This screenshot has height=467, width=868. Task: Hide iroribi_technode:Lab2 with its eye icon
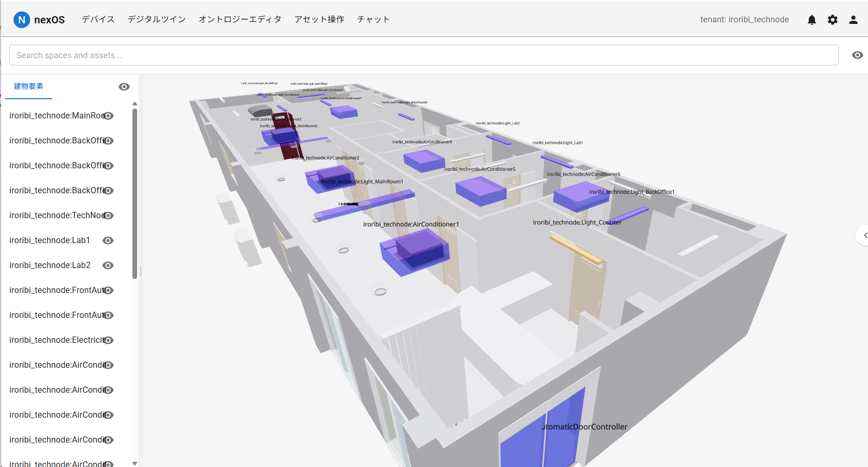click(x=108, y=265)
